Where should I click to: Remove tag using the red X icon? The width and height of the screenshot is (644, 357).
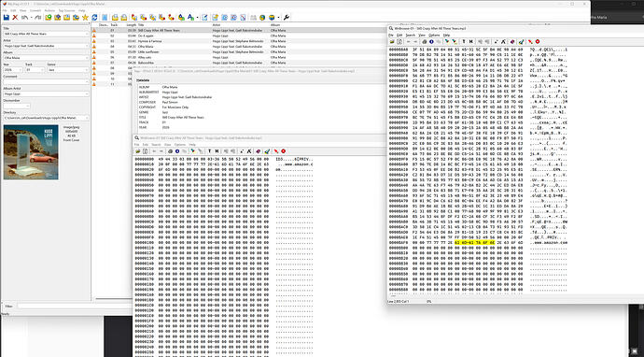[x=15, y=17]
